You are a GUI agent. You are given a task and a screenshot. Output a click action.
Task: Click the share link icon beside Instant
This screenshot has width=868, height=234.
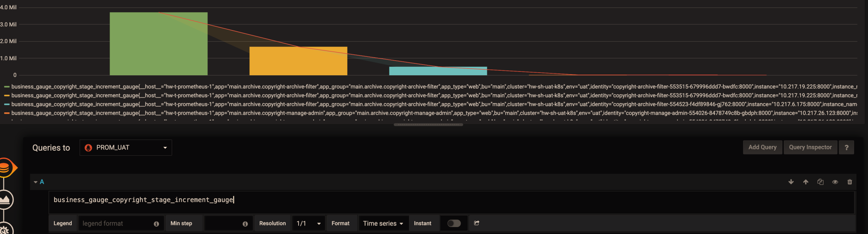(x=476, y=223)
